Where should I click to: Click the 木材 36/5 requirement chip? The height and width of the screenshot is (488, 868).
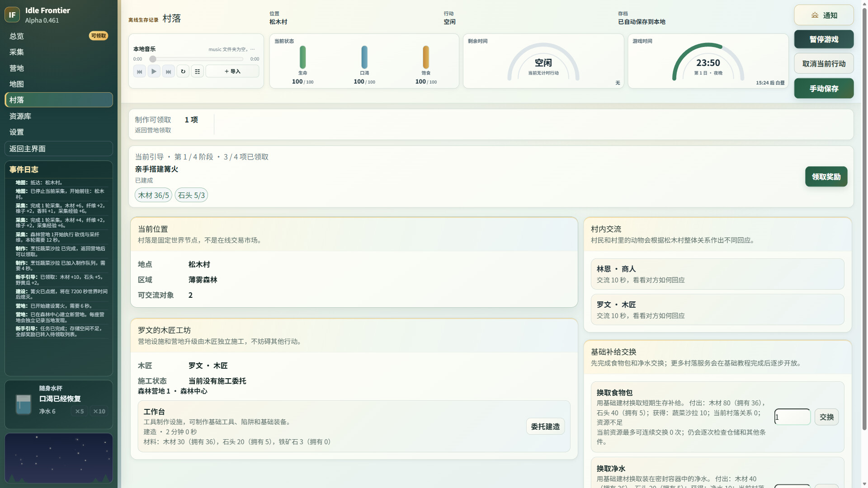tap(154, 195)
